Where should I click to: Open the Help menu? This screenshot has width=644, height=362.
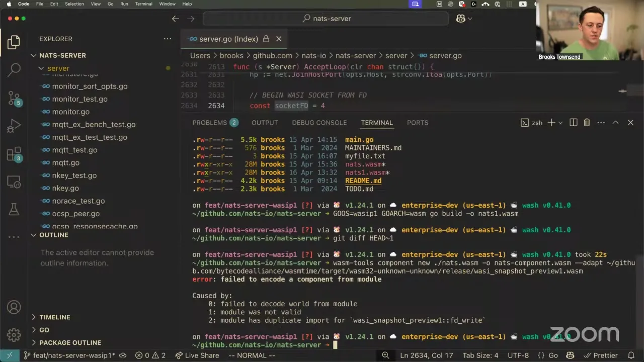coord(187,4)
